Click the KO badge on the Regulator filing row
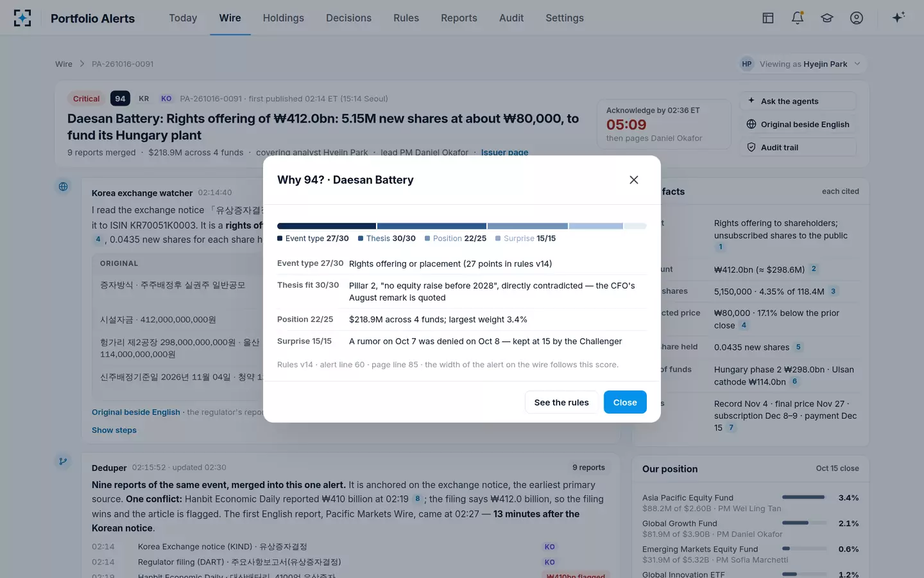This screenshot has height=578, width=924. [549, 562]
